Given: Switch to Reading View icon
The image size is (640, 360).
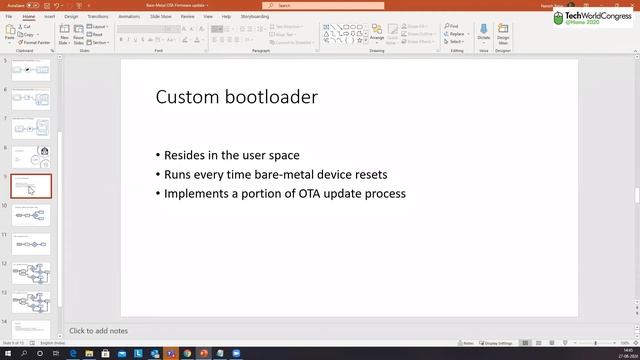Looking at the screenshot, I should (551, 343).
